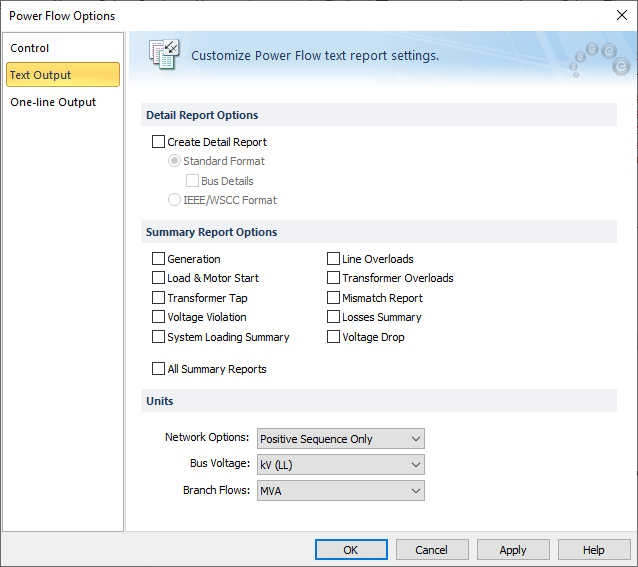Expand the Bus Voltage unit dropdown
The image size is (638, 567).
340,465
